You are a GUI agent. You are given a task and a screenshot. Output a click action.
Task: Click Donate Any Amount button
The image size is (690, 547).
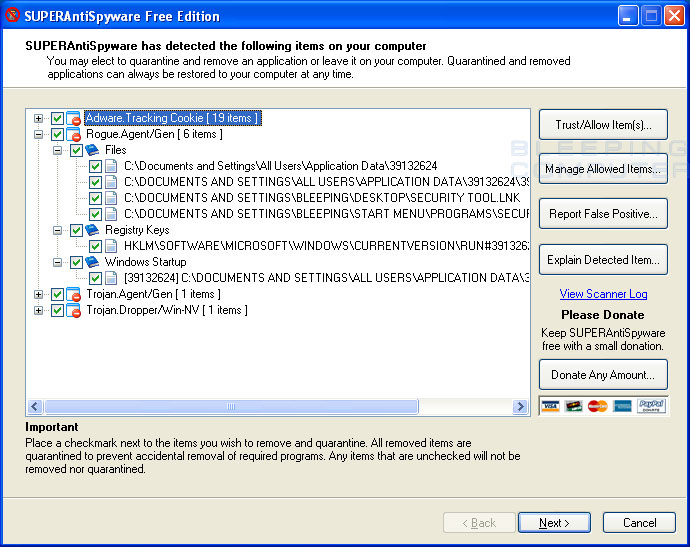[x=603, y=375]
